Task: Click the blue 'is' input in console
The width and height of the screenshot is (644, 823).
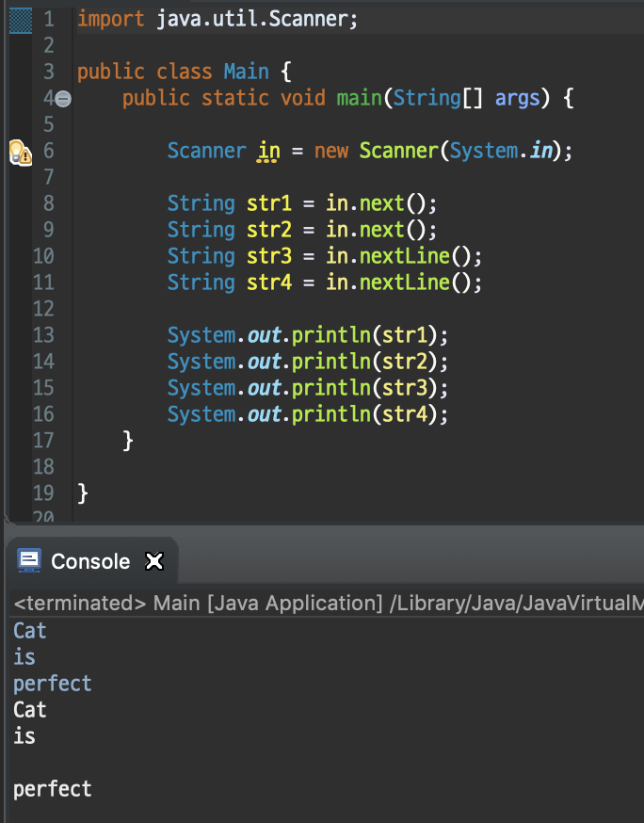Action: (x=24, y=657)
